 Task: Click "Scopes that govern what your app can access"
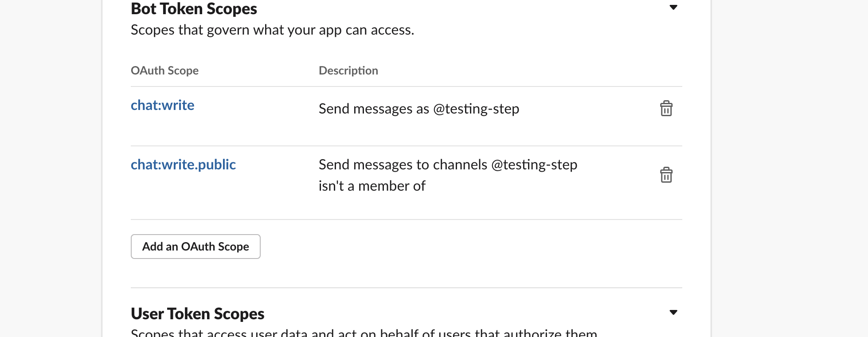coord(272,30)
